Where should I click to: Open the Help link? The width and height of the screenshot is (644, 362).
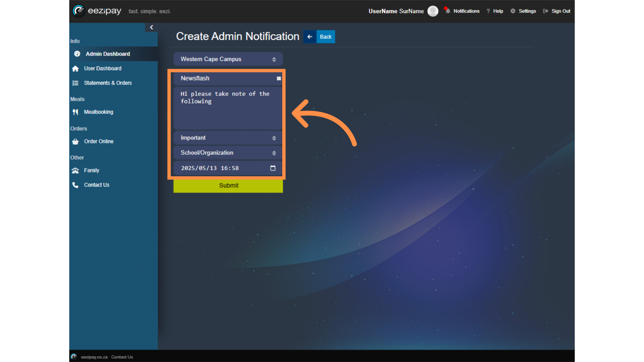point(498,11)
